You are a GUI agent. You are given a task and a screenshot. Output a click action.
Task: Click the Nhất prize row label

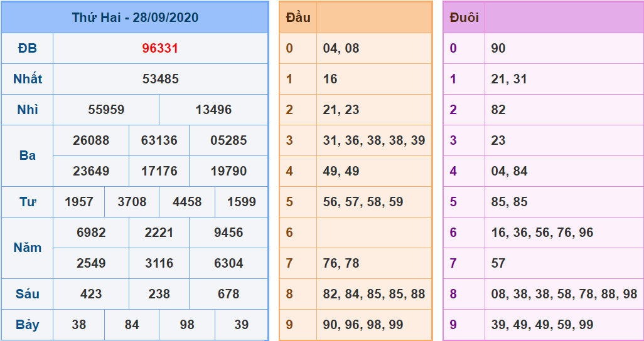pyautogui.click(x=28, y=79)
